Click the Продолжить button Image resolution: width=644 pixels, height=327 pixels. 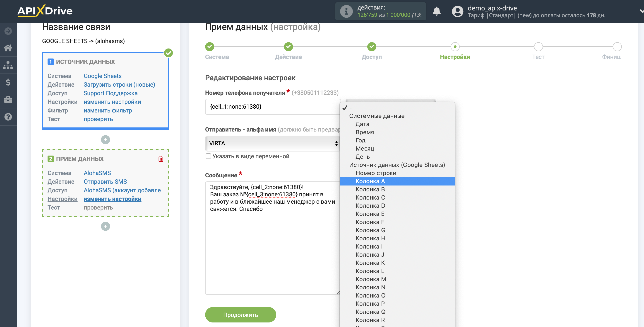(240, 315)
